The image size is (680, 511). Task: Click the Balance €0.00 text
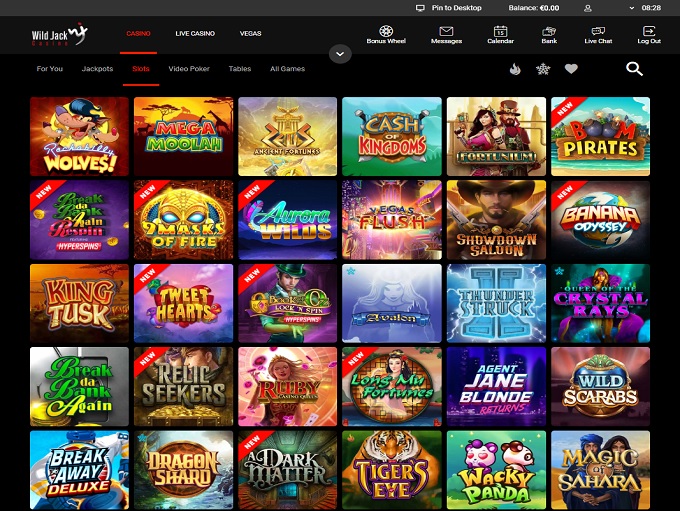click(534, 8)
